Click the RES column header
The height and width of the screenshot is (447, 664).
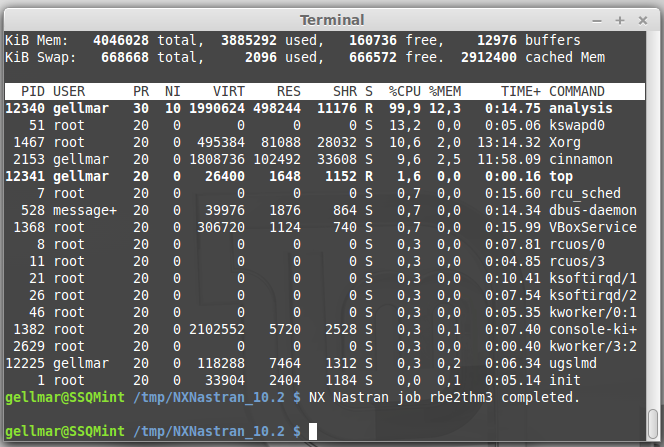289,91
